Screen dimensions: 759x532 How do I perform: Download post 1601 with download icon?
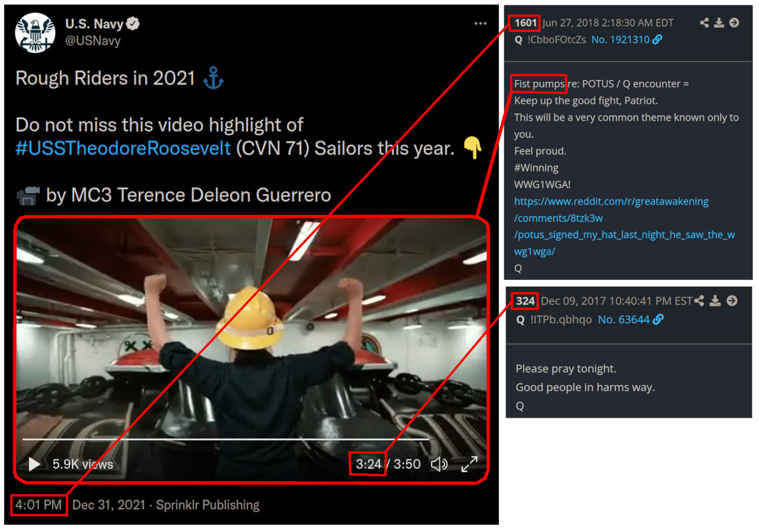point(719,23)
